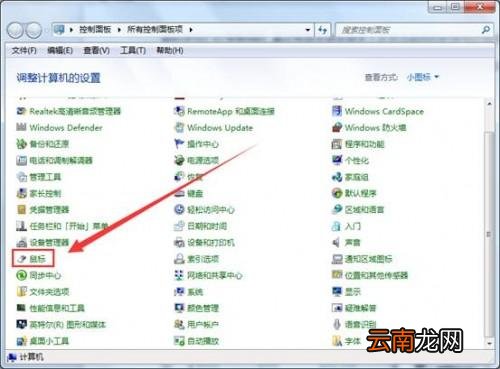Click the search magnifier icon
This screenshot has height=369, width=500.
coord(486,30)
